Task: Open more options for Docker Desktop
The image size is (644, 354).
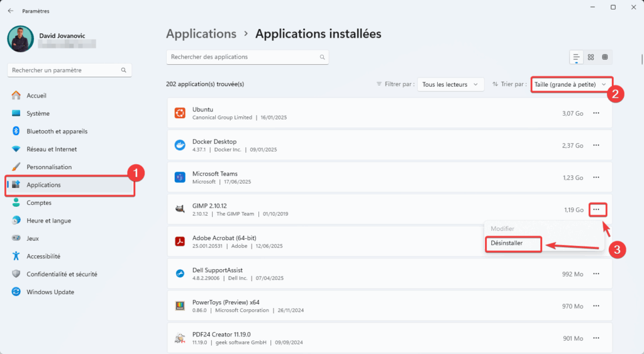Action: click(596, 145)
